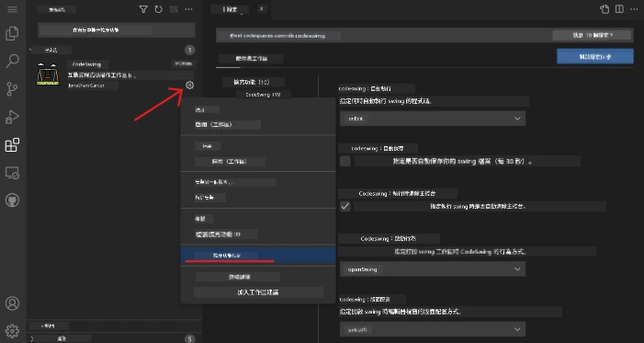Viewport: 644px width, 343px height.
Task: Select the second context menu entry with '(工作區)'
Action: click(258, 125)
